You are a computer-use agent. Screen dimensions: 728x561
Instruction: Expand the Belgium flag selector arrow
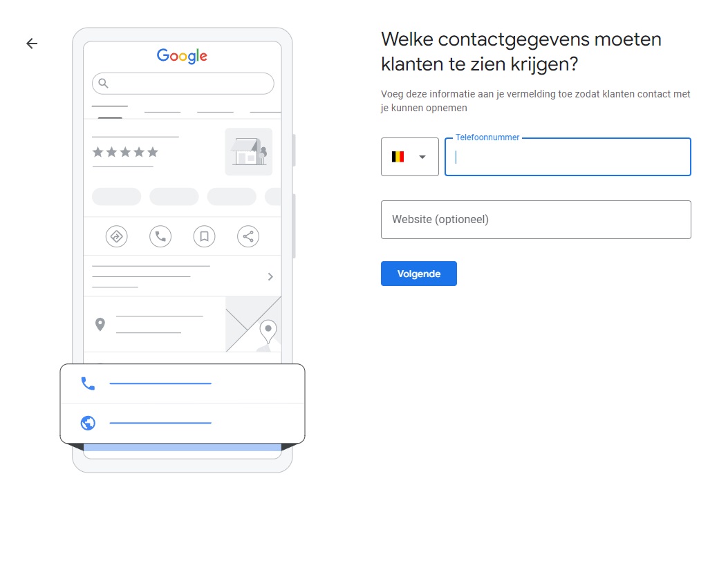424,157
